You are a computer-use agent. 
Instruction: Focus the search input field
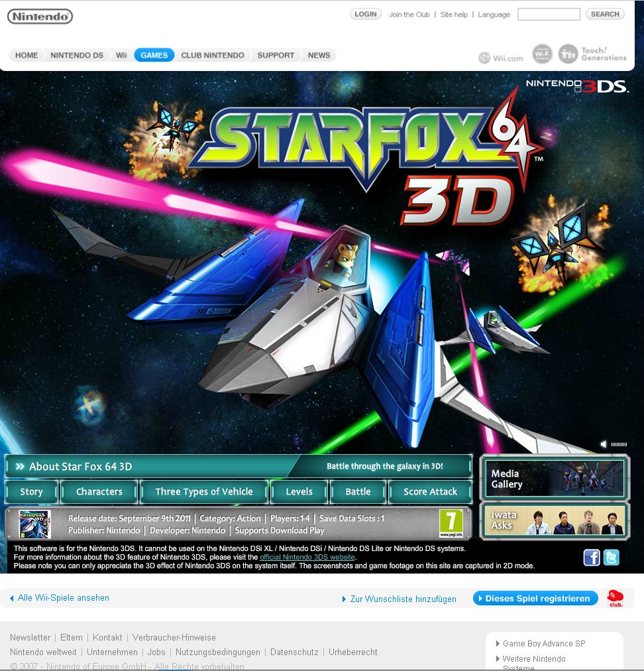[549, 14]
